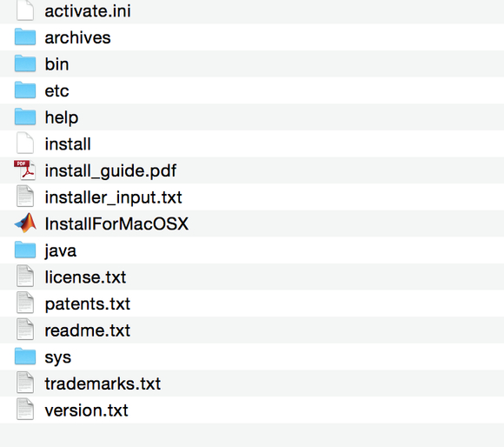Click the help folder icon
The height and width of the screenshot is (447, 504).
click(x=25, y=117)
